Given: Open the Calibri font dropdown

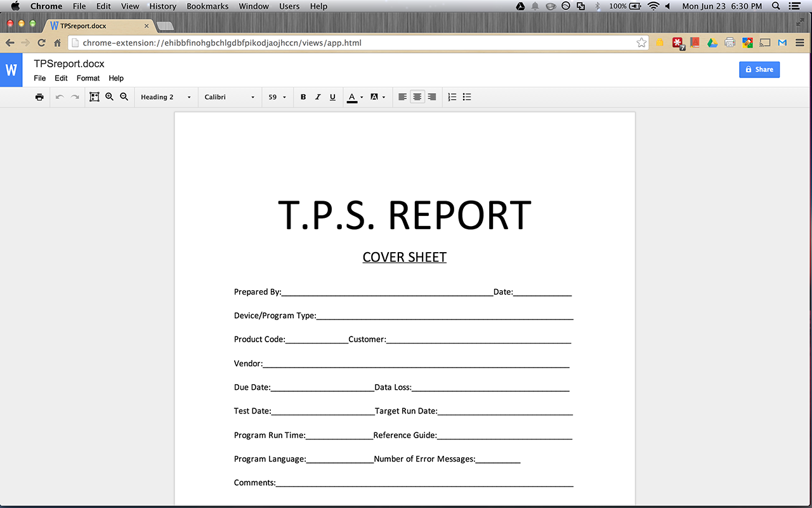Looking at the screenshot, I should click(229, 97).
